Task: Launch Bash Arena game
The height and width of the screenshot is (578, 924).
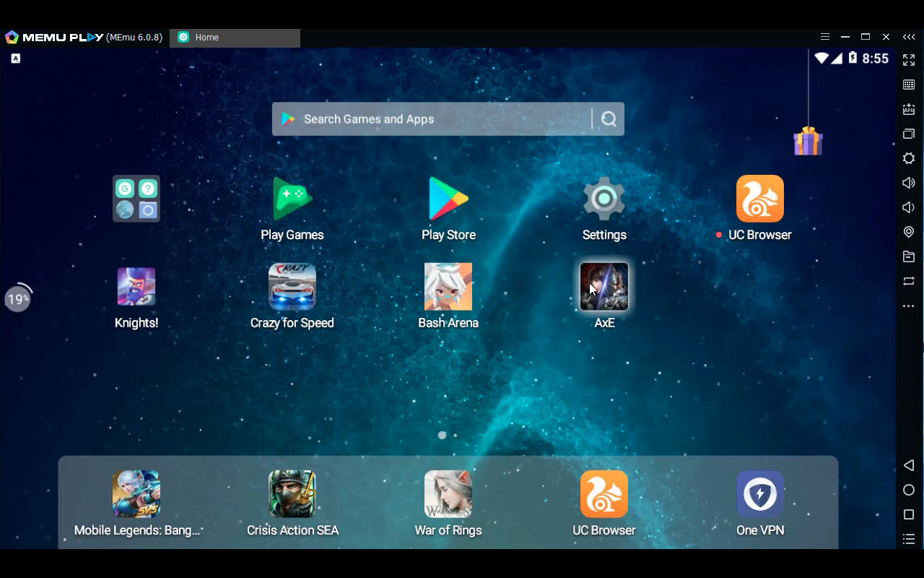Action: tap(448, 296)
